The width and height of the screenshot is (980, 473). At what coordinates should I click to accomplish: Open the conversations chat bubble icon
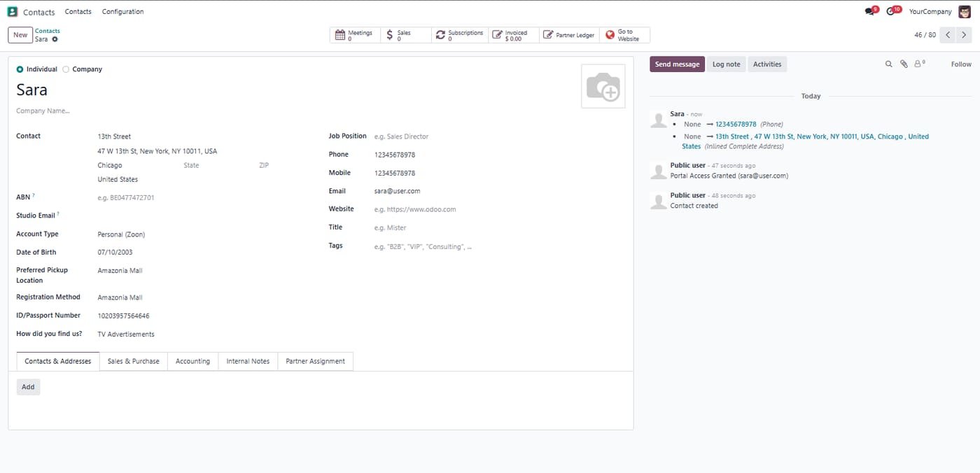(870, 11)
